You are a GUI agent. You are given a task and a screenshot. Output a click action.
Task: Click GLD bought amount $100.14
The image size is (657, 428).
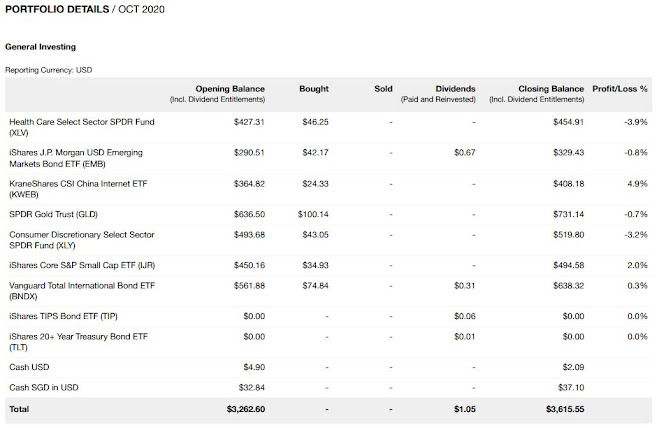click(x=313, y=214)
